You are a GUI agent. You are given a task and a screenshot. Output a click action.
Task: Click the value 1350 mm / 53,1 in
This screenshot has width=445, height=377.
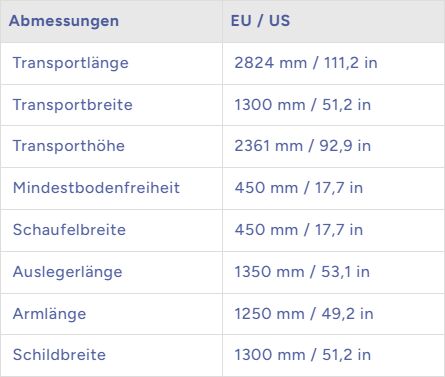302,272
